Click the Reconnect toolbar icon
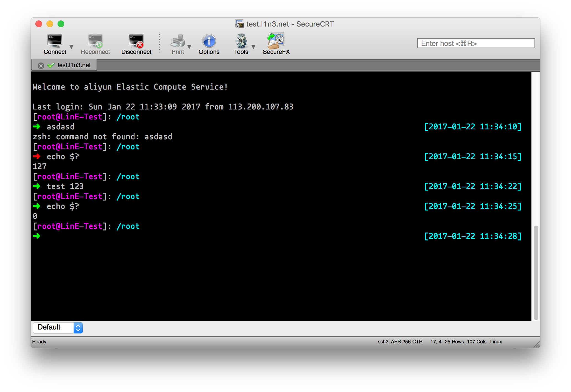571x392 pixels. [95, 41]
